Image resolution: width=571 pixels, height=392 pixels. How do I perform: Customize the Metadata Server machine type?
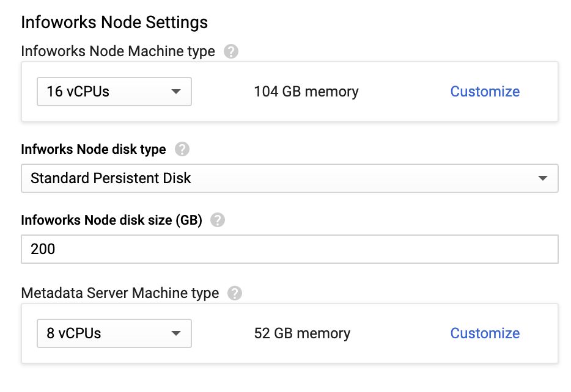(x=485, y=333)
